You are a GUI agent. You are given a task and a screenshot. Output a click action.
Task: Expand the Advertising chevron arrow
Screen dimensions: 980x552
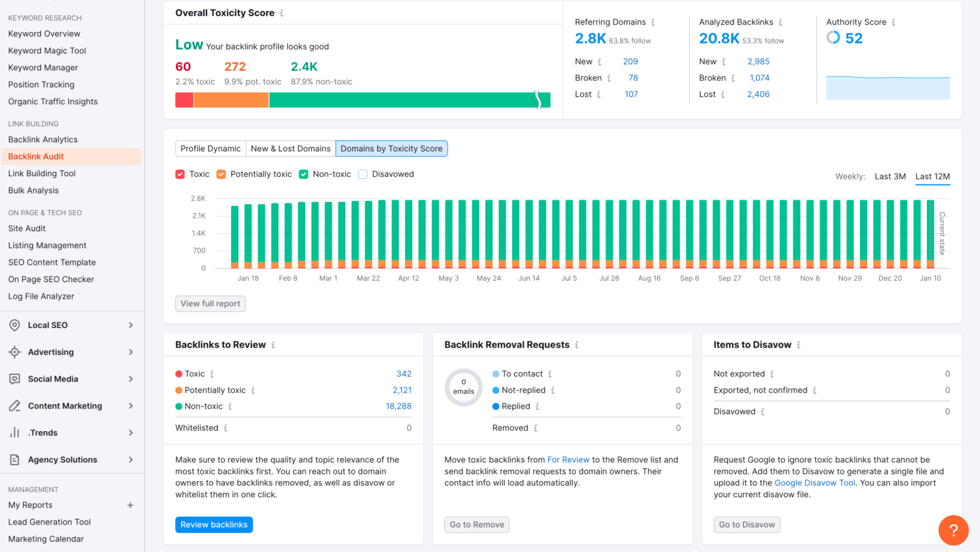click(131, 352)
